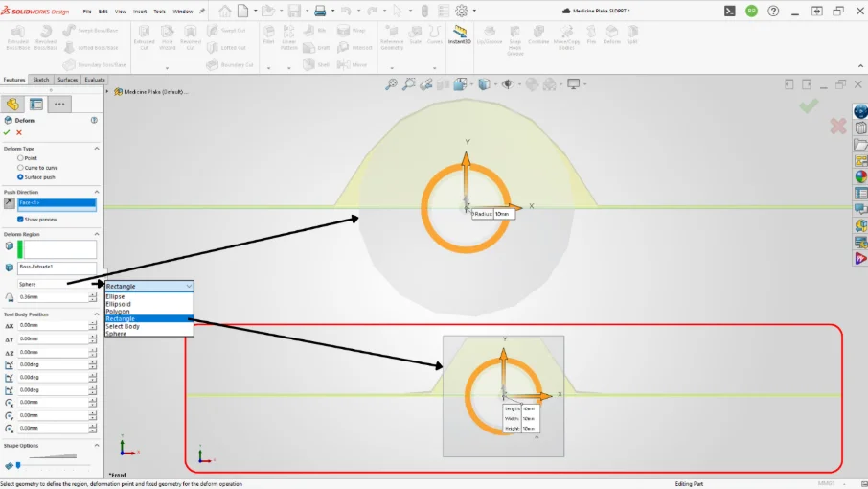
Task: Toggle the Instant3D tool
Action: coord(460,35)
